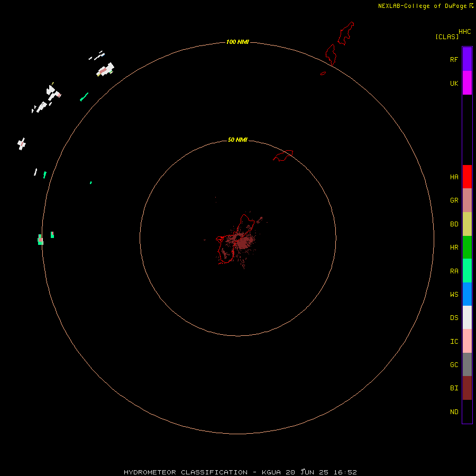Select the GR legend color block
Viewport: 476px width, 476px height.
click(467, 200)
